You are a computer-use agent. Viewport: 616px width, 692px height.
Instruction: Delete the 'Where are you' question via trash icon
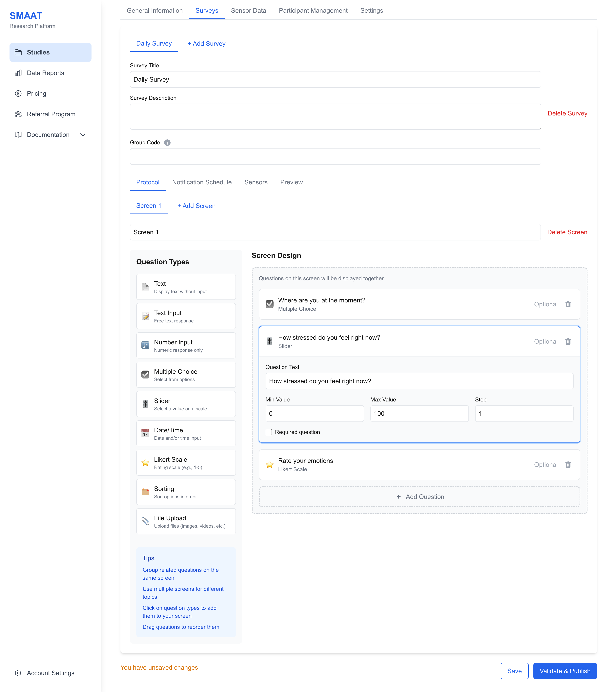pos(568,304)
